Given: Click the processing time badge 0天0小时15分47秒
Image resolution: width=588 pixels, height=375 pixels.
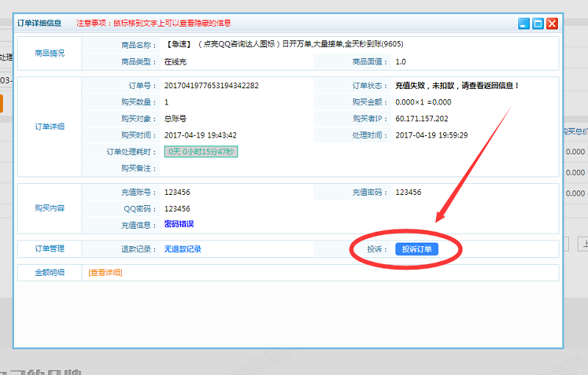Looking at the screenshot, I should click(201, 151).
